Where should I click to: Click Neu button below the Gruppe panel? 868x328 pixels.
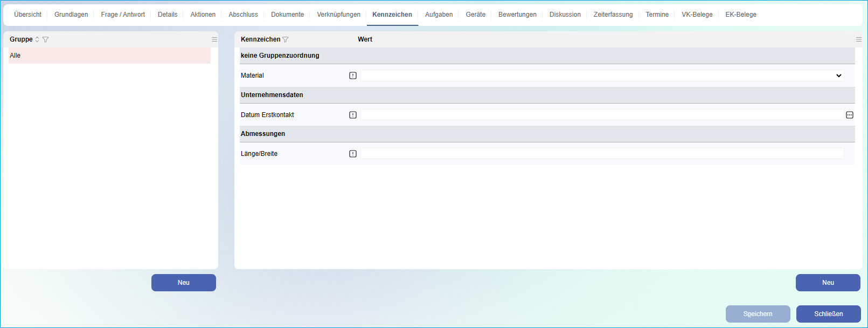183,283
